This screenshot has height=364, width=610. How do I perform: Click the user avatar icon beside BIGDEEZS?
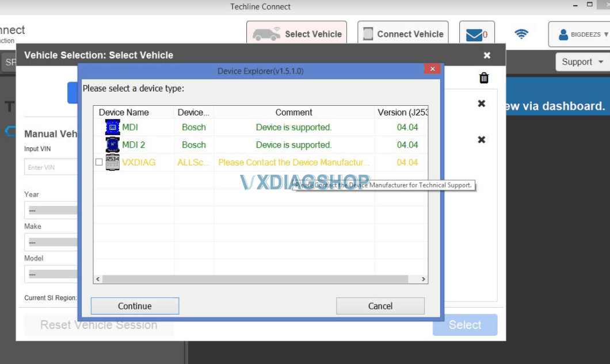click(x=563, y=35)
